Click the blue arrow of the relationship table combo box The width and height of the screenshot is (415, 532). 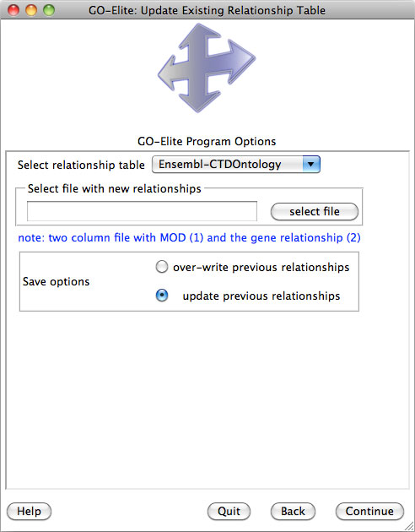click(311, 165)
